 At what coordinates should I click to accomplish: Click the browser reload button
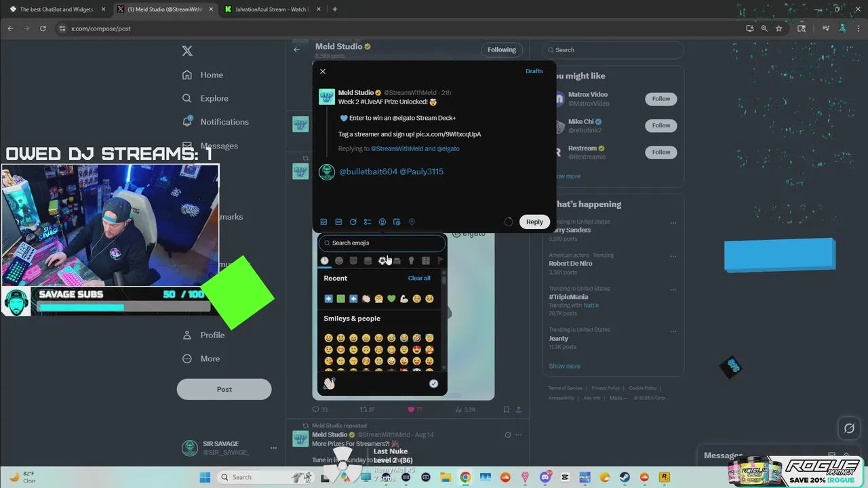point(43,28)
